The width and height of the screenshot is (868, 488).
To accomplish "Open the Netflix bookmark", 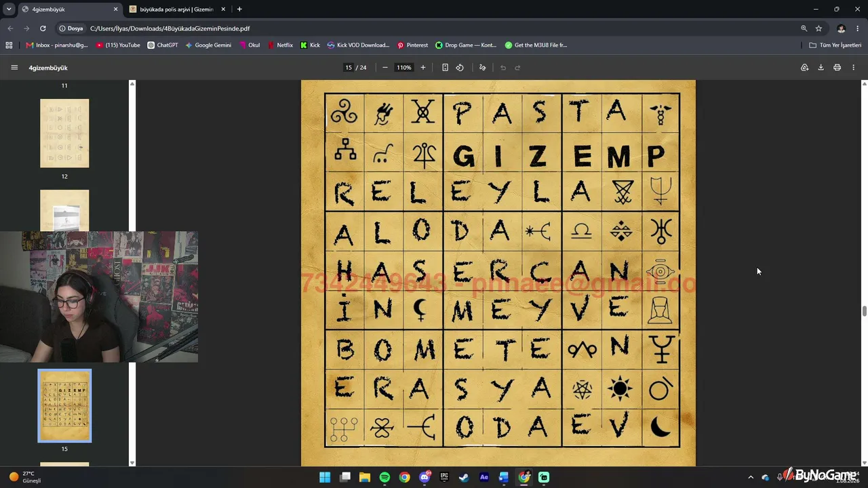I will tap(280, 45).
